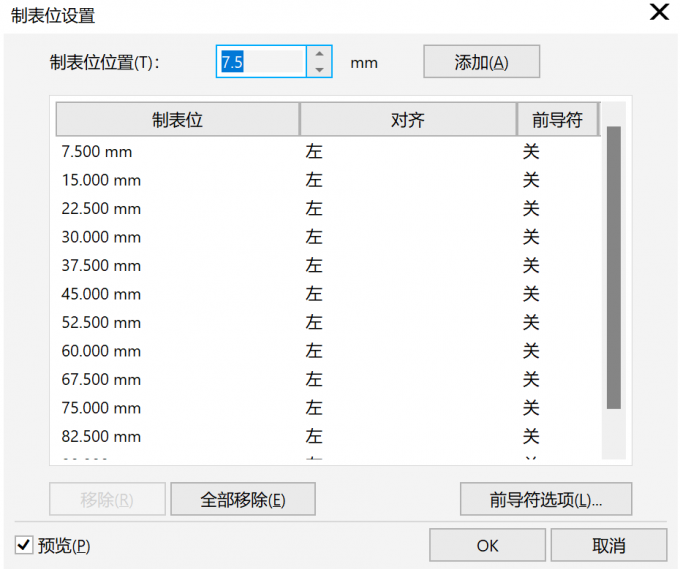Viewport: 680px width, 569px height.
Task: Select the 45.000 mm tab row
Action: coord(328,294)
